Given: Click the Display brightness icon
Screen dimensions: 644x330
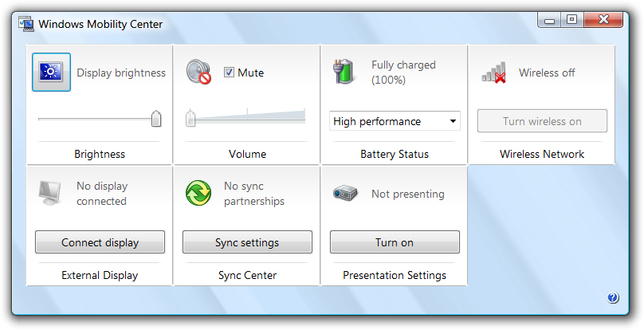Looking at the screenshot, I should (51, 72).
